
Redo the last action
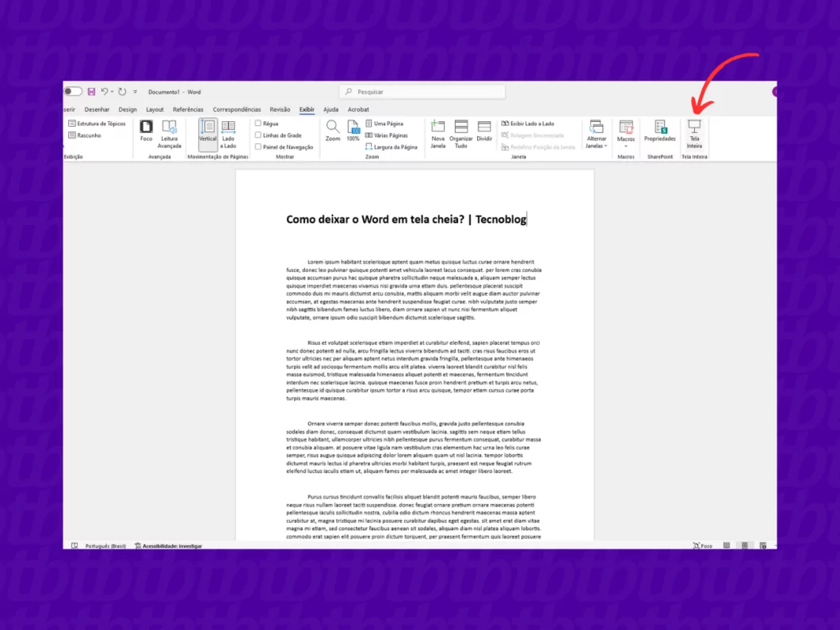(122, 92)
